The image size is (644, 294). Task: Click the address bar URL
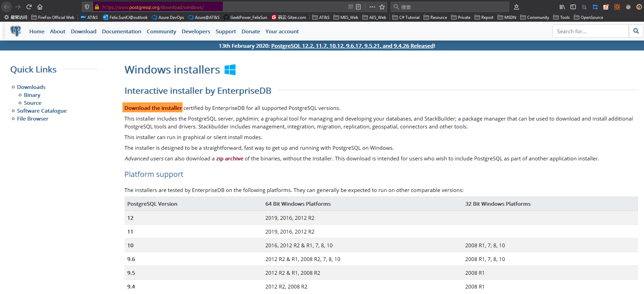[153, 7]
